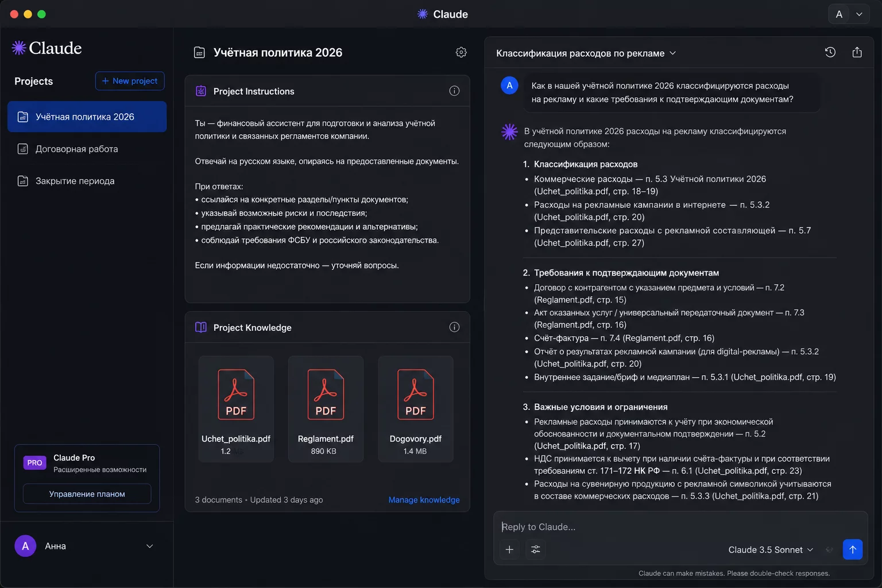The image size is (882, 588).
Task: Click the Claude logo in the sidebar
Action: tap(47, 48)
